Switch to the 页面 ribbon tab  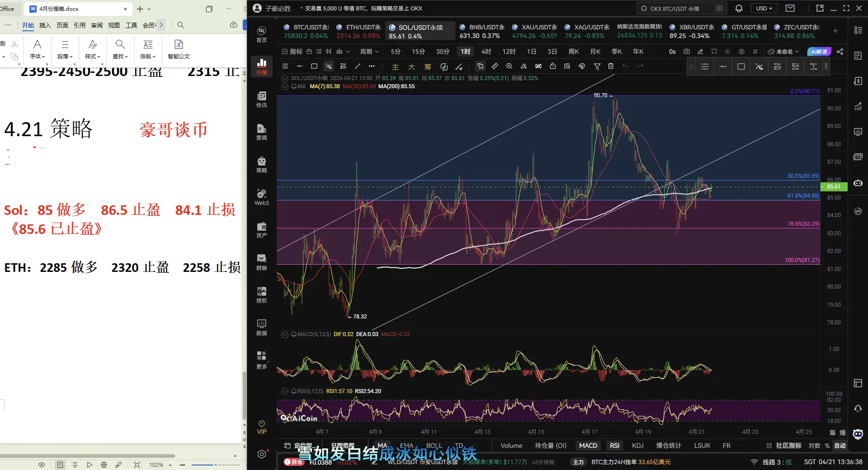[62, 25]
